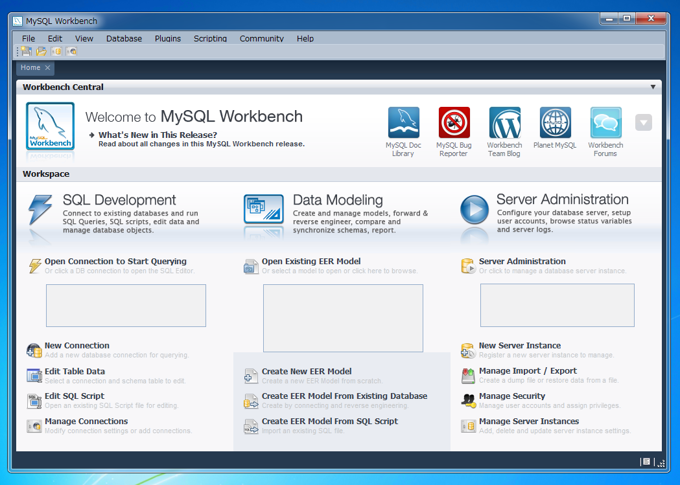Open the Help menu

point(305,39)
